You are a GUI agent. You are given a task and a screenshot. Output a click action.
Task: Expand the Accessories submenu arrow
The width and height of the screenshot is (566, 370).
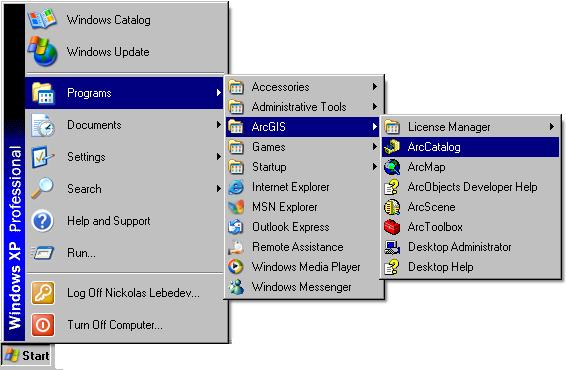click(375, 87)
